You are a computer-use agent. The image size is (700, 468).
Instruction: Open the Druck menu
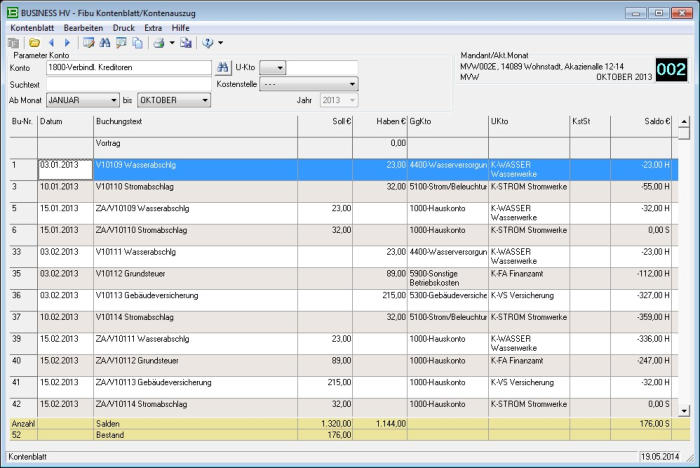[123, 28]
